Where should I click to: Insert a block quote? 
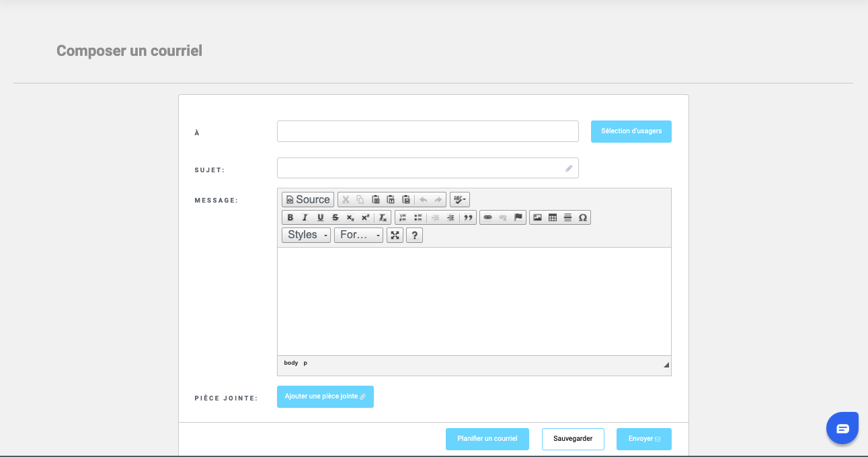468,217
